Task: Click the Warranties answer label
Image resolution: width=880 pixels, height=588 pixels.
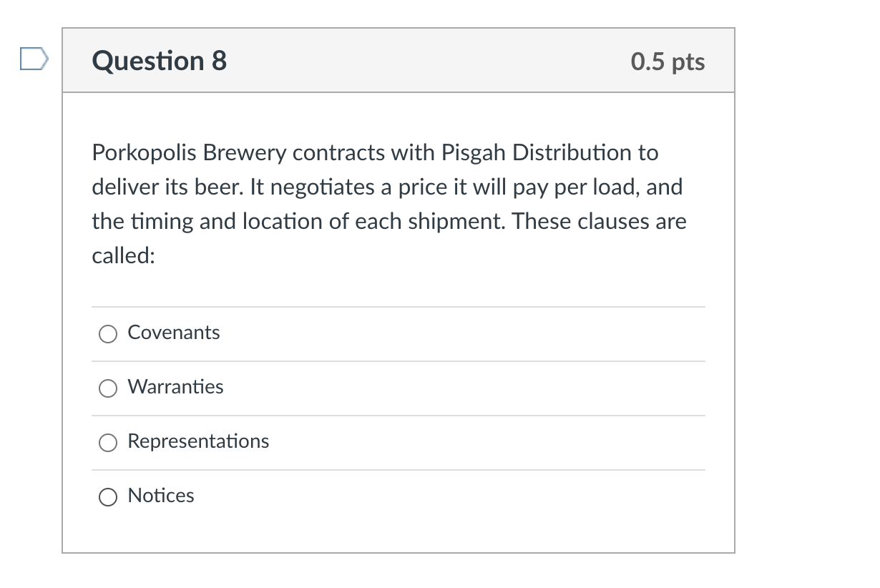Action: (x=175, y=387)
